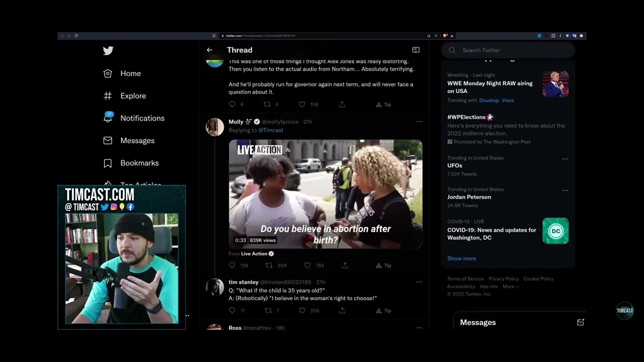
Task: Click the Search Twitter field
Action: 508,50
